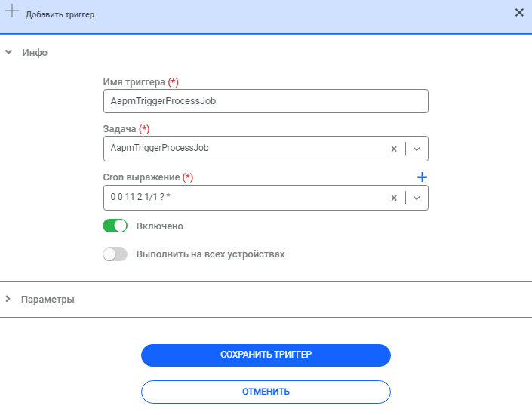Click the plus icon beside Добавить триггер
Image resolution: width=532 pixels, height=415 pixels.
[x=12, y=11]
